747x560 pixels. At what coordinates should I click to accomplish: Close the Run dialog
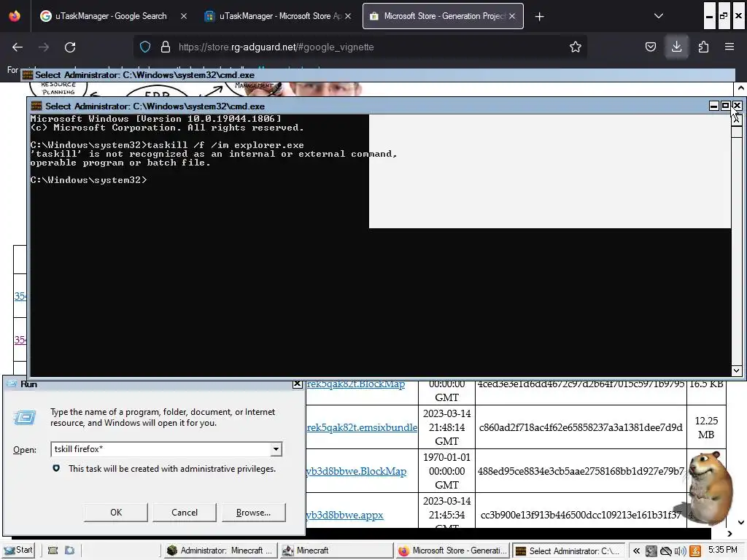297,384
